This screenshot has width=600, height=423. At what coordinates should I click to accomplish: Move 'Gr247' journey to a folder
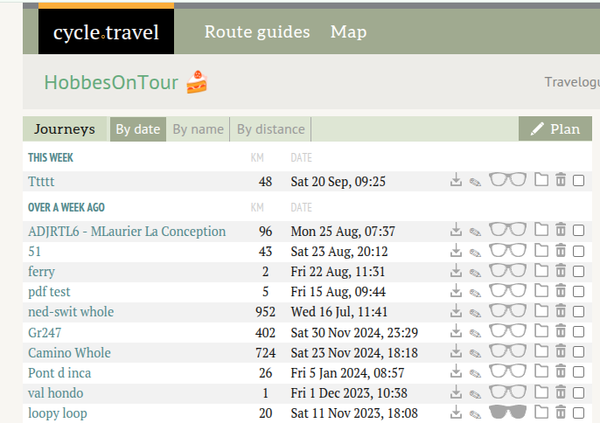tap(541, 332)
